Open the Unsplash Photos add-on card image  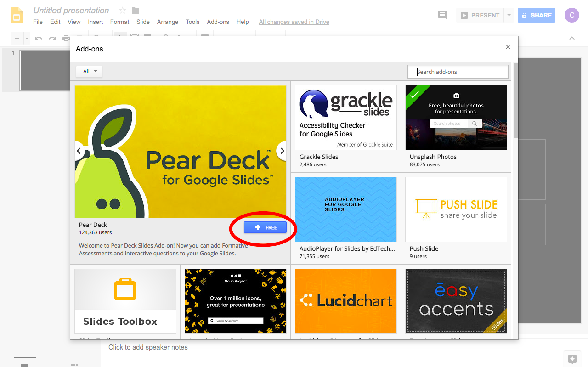tap(456, 118)
